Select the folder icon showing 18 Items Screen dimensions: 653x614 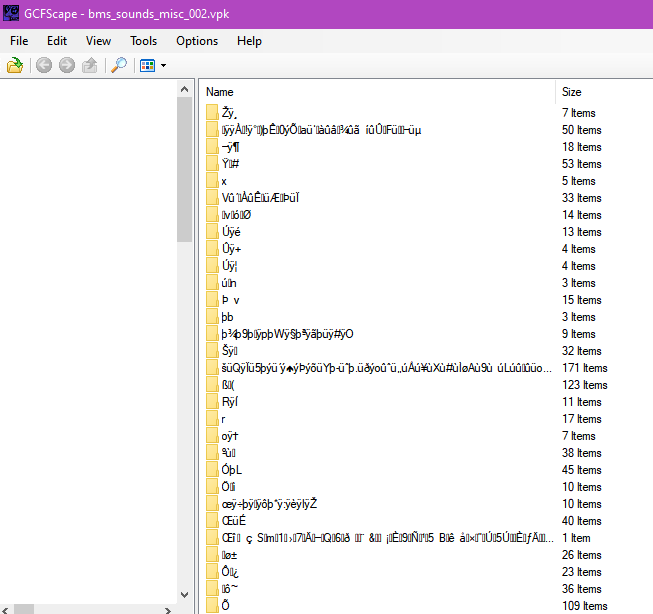click(x=212, y=147)
